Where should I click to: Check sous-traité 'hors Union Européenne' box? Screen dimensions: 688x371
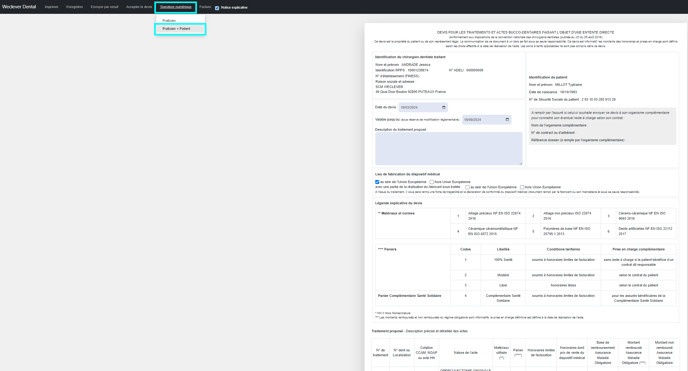pyautogui.click(x=522, y=187)
